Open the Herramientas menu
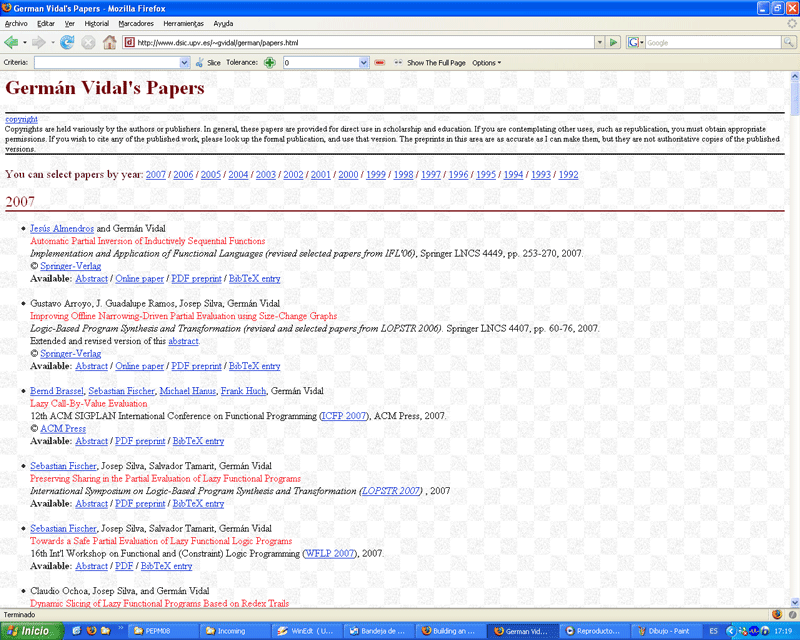Image resolution: width=800 pixels, height=640 pixels. (184, 22)
